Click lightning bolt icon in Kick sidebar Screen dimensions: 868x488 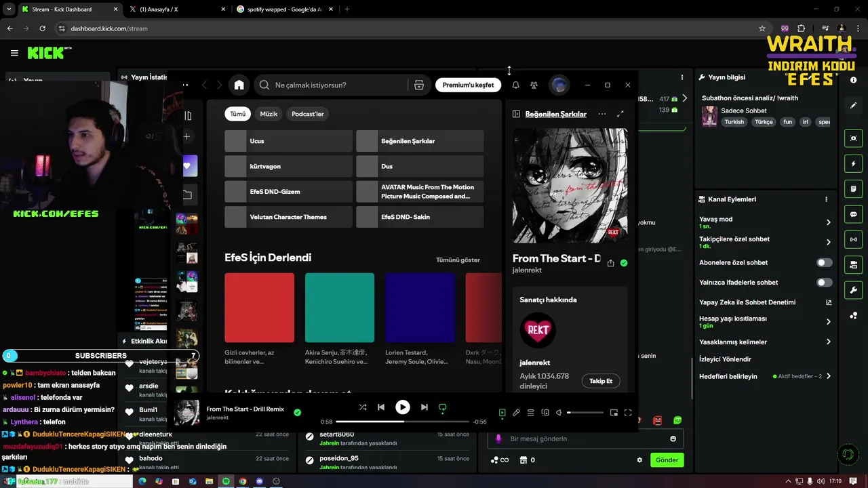[853, 164]
